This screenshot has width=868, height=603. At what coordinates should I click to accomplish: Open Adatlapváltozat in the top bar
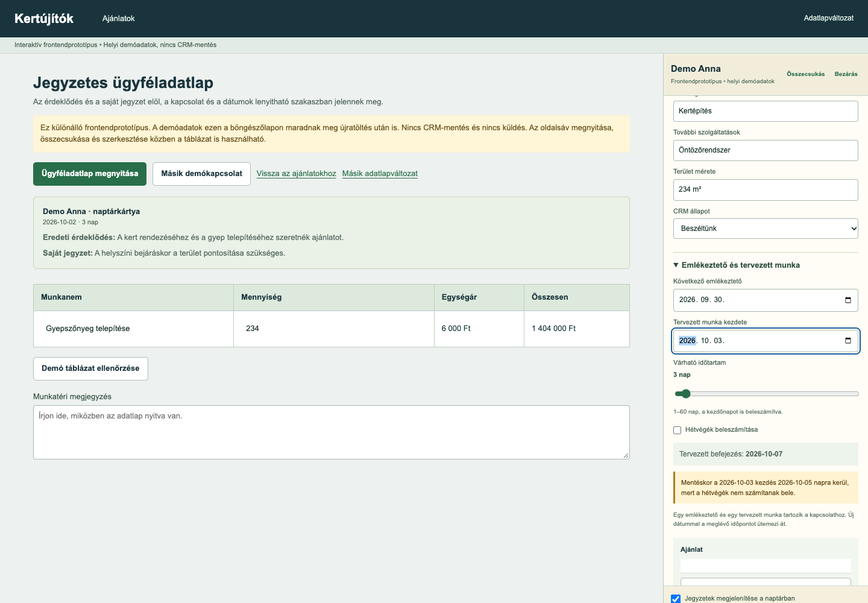(x=828, y=18)
